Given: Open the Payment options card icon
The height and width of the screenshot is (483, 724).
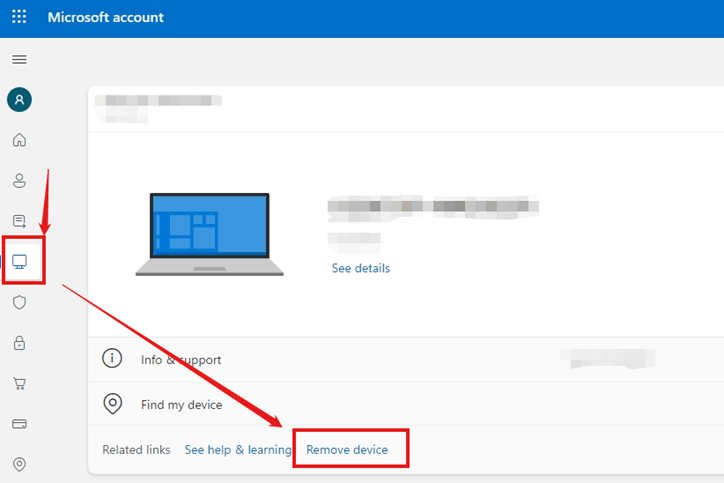Looking at the screenshot, I should (x=19, y=424).
